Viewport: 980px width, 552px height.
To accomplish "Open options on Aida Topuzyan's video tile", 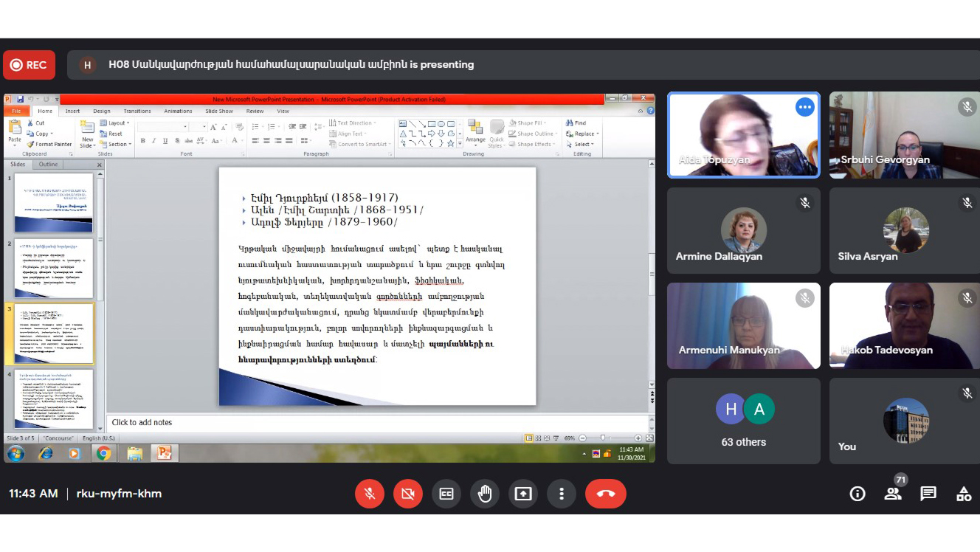I will [x=804, y=108].
